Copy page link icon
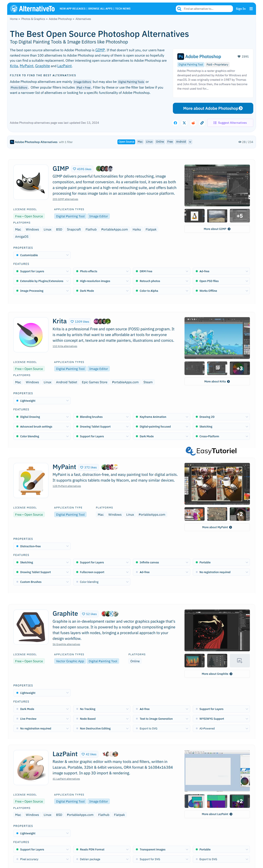 point(202,123)
